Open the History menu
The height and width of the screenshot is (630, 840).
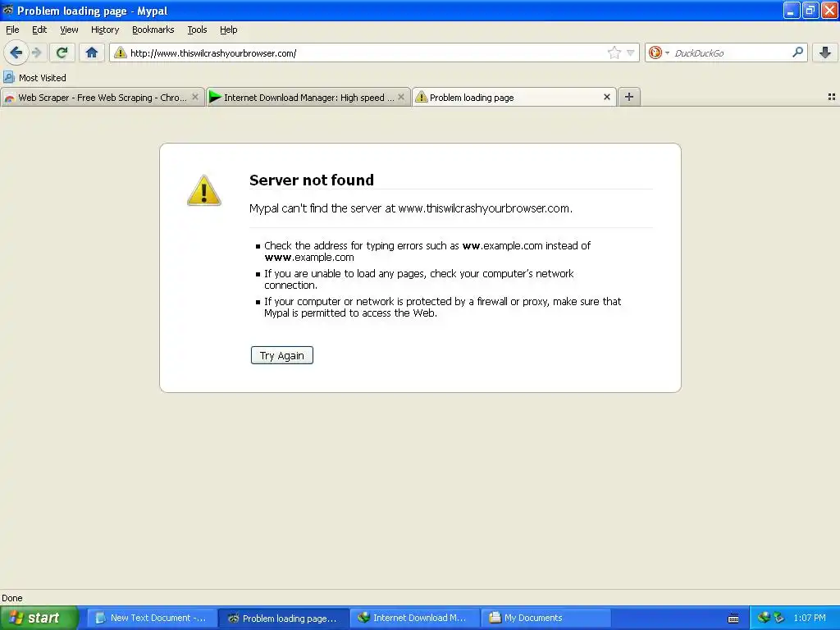coord(104,30)
